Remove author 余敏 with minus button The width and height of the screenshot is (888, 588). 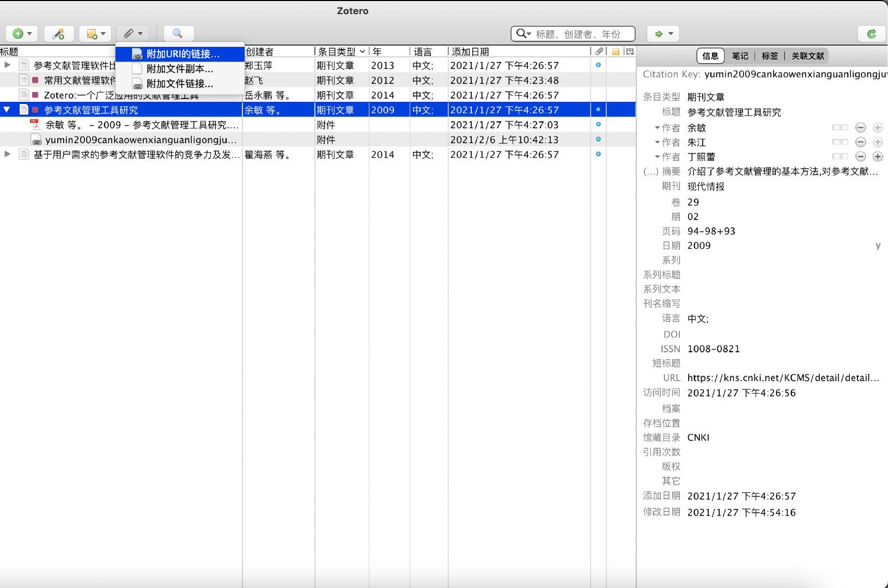coord(861,127)
